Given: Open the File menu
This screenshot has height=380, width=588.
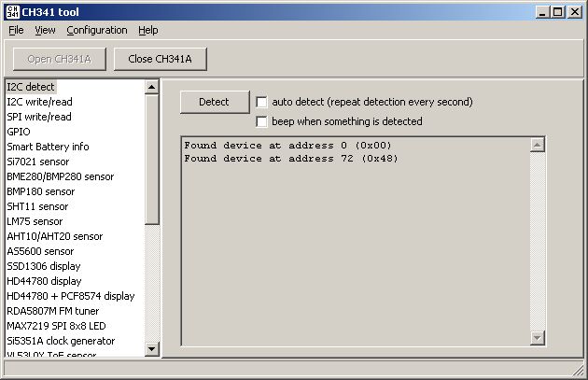Looking at the screenshot, I should tap(16, 30).
